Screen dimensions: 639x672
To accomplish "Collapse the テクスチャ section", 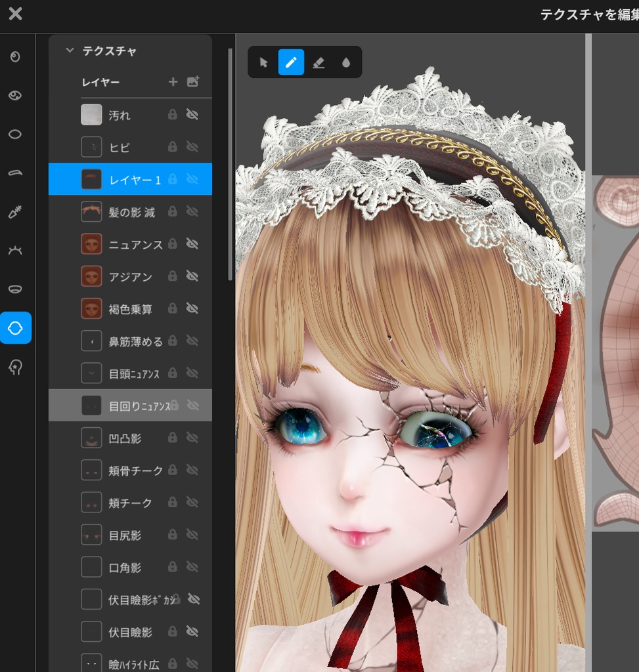I will click(70, 50).
